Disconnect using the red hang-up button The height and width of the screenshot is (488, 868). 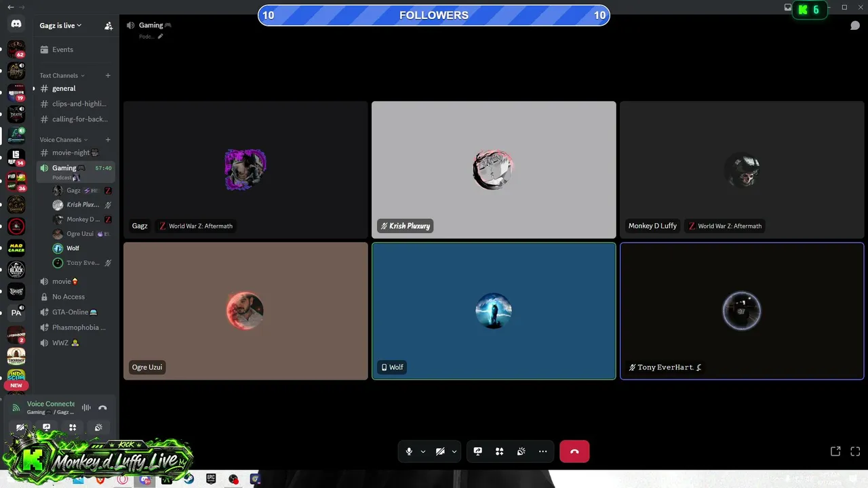pyautogui.click(x=574, y=451)
